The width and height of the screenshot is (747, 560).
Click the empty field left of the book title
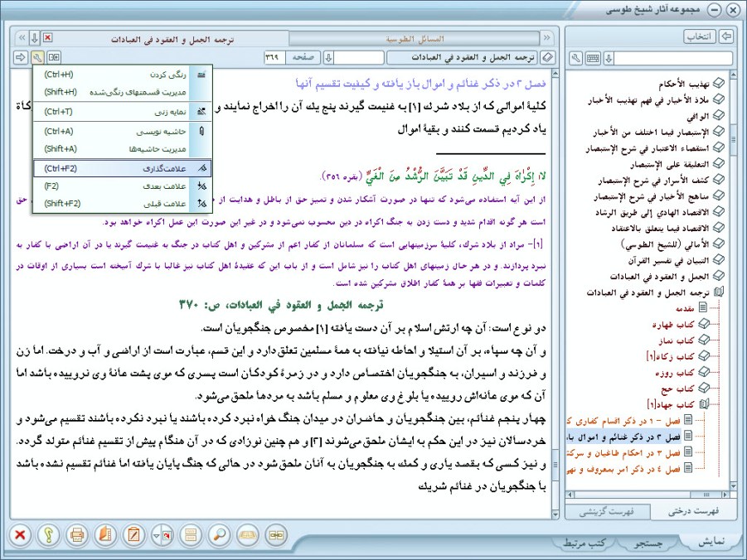coord(359,58)
